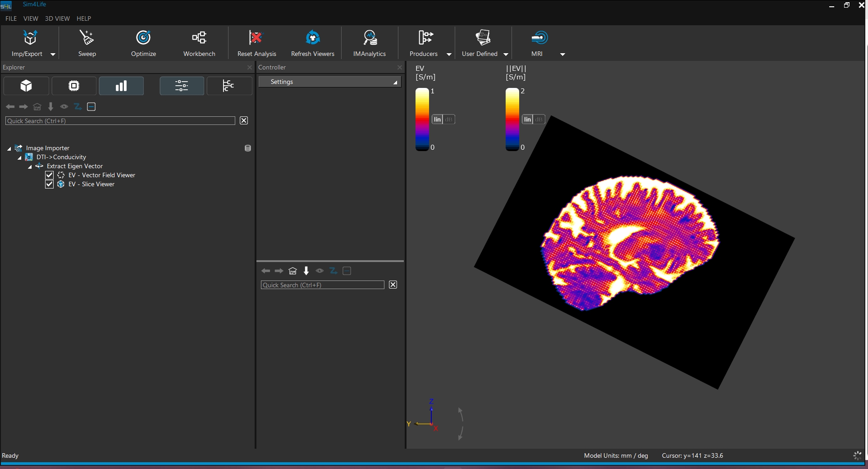Click the ||EV|| color scale bar
868x469 pixels.
[x=512, y=119]
